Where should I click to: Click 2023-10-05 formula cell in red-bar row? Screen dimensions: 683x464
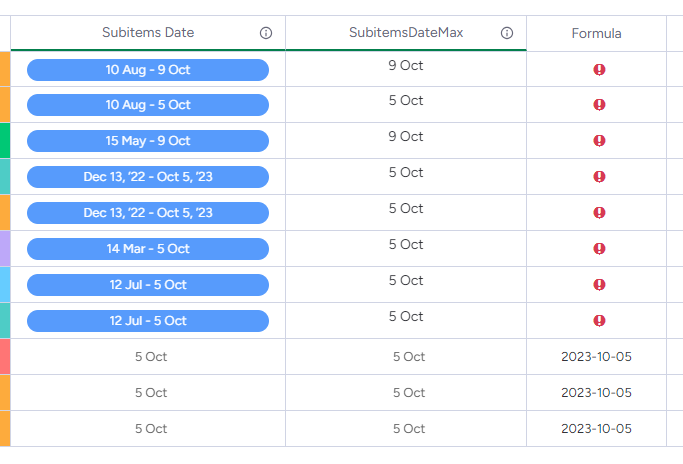pyautogui.click(x=596, y=357)
